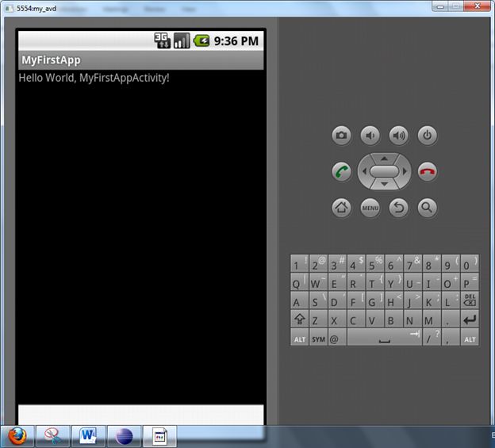
Task: Open Snipping Tool from the taskbar
Action: pyautogui.click(x=53, y=436)
